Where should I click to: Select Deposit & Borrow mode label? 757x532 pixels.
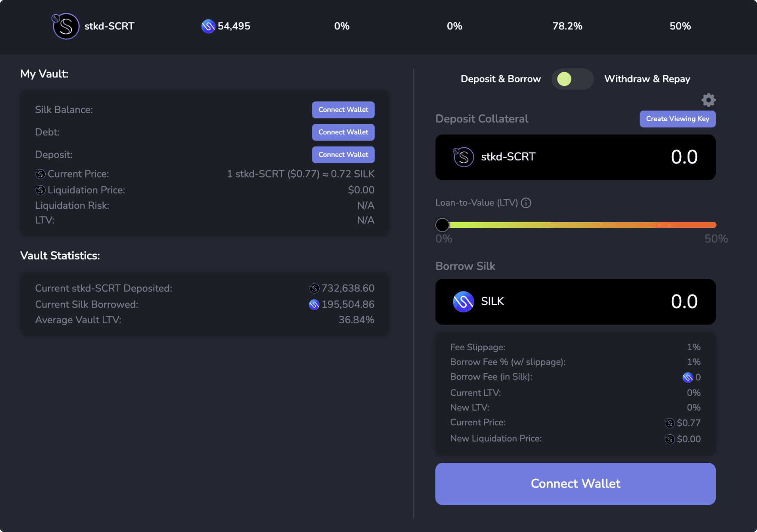[x=501, y=79]
